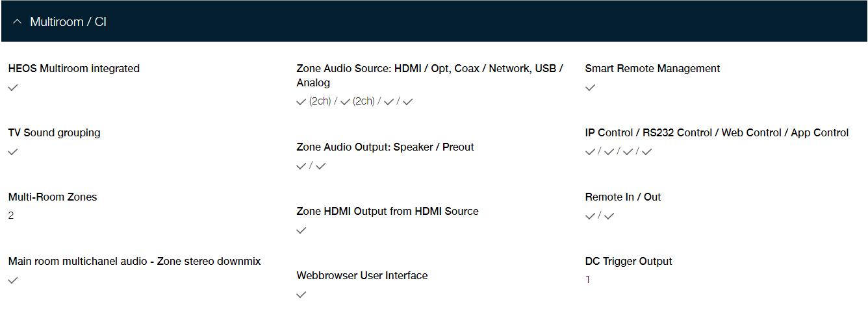Click checkmark under Zone HDMI Output from HDMI Source
The width and height of the screenshot is (868, 333).
tap(301, 230)
